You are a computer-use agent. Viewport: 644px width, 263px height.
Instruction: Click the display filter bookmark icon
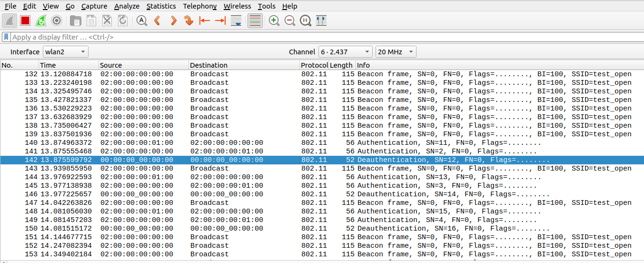[6, 37]
